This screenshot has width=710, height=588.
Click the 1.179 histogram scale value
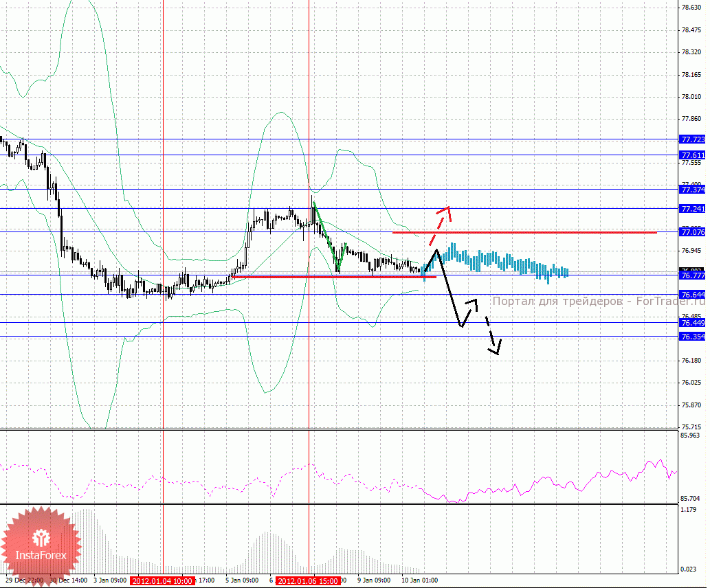point(688,510)
